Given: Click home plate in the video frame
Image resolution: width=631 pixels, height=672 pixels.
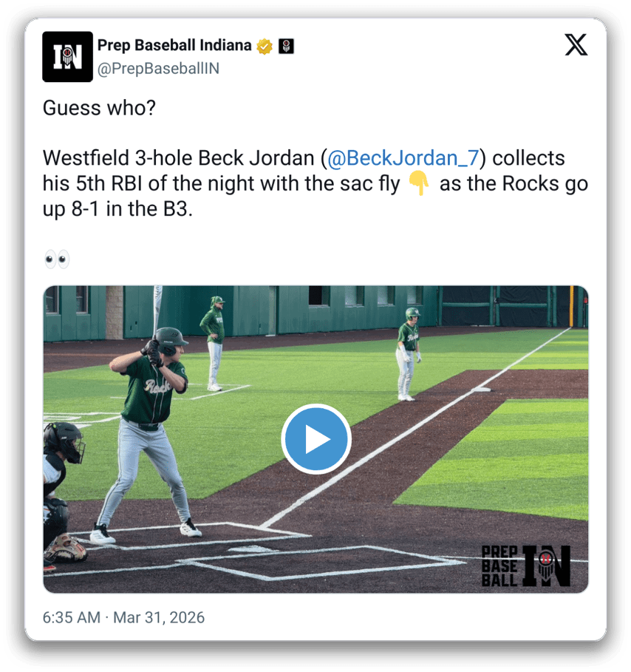Looking at the screenshot, I should (250, 549).
